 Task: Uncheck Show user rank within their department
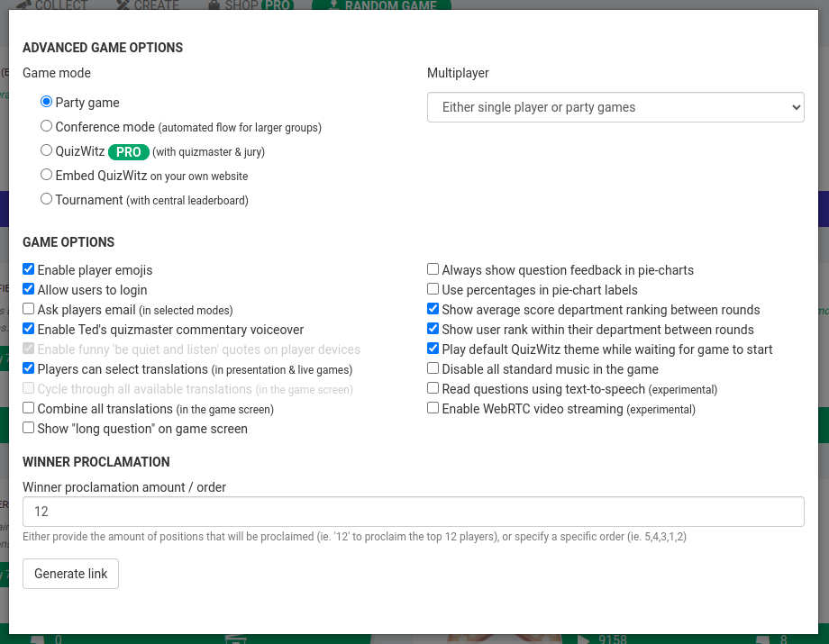click(x=433, y=328)
